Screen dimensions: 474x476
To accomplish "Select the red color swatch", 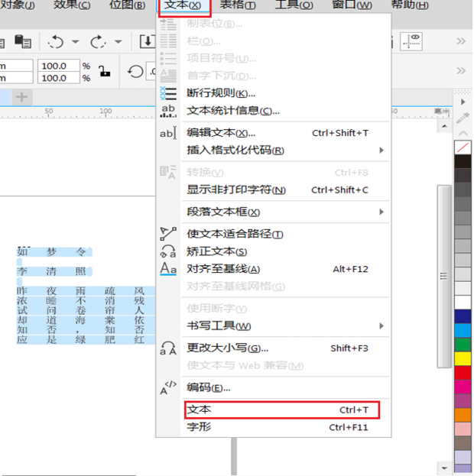I will 463,373.
